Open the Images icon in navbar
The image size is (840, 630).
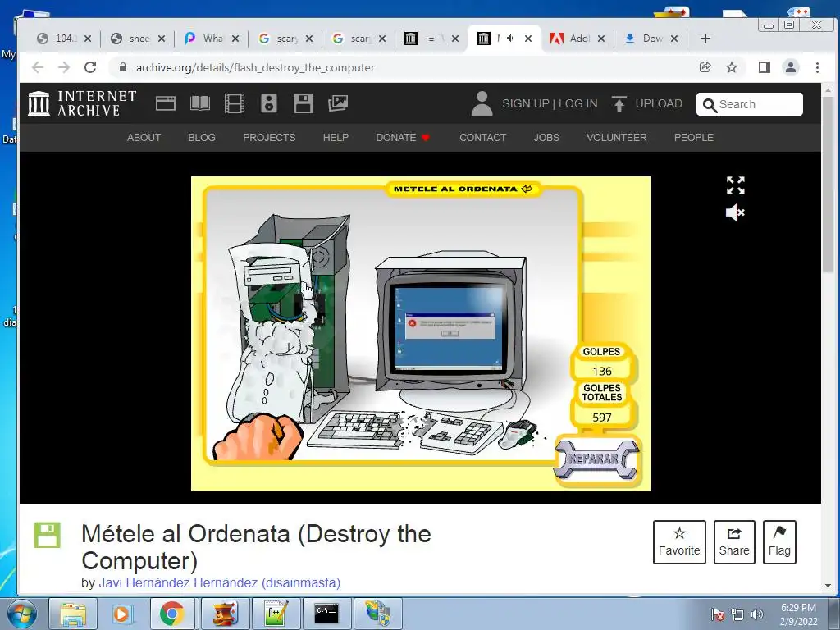338,103
